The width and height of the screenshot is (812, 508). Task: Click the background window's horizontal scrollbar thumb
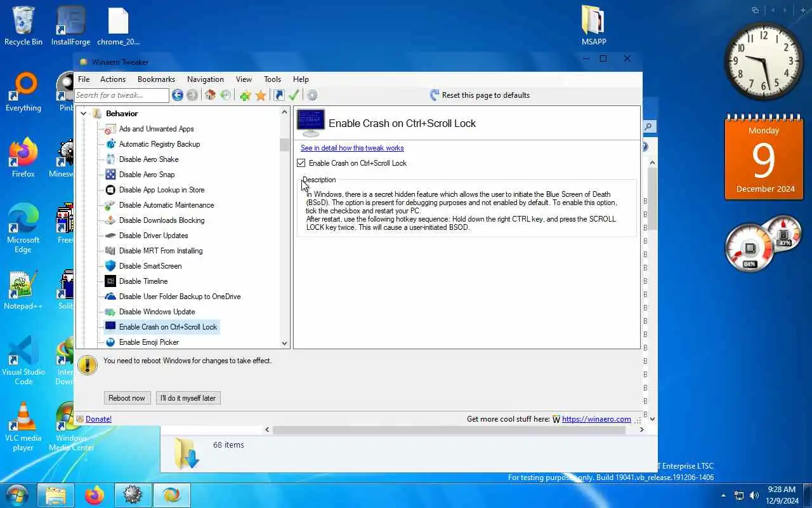click(x=449, y=430)
